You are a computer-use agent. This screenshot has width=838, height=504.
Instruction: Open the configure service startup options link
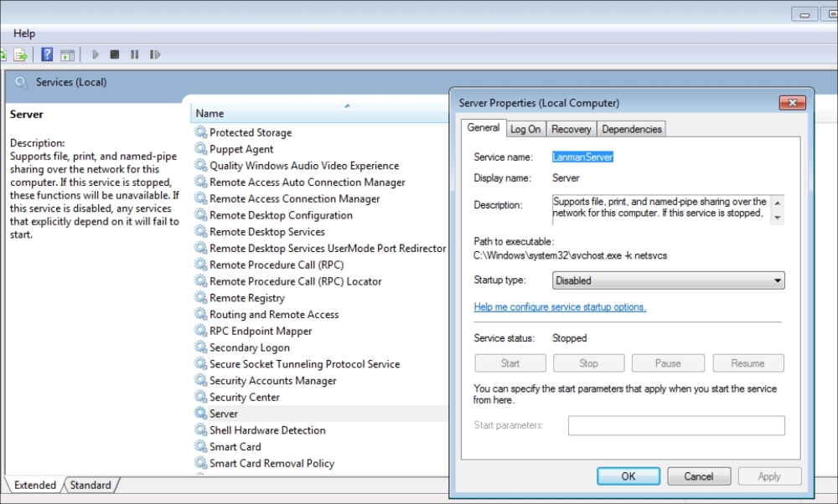[x=560, y=307]
